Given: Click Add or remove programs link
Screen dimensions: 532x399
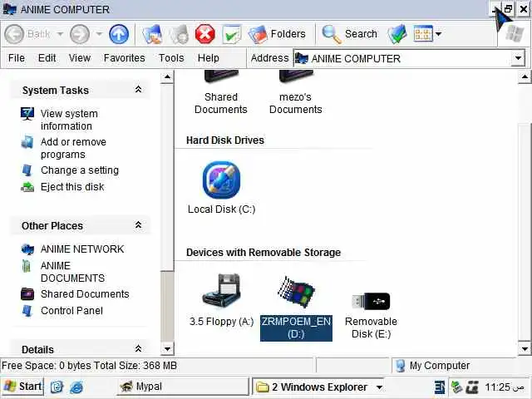Looking at the screenshot, I should pyautogui.click(x=73, y=148).
